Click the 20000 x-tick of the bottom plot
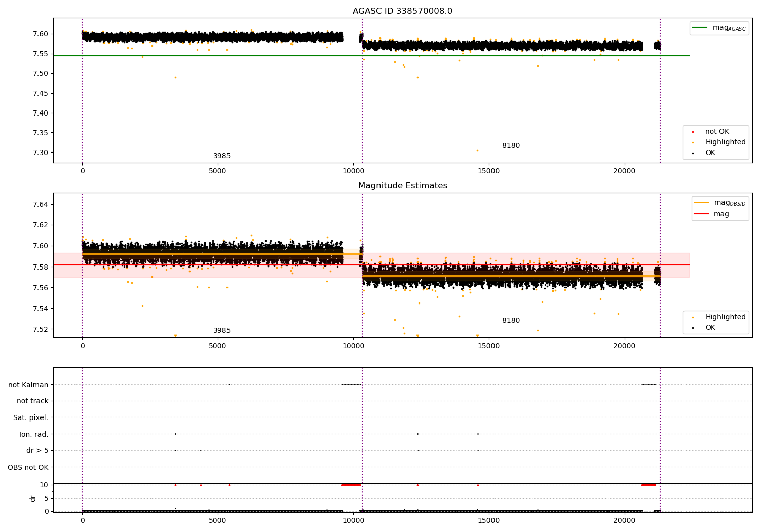The width and height of the screenshot is (760, 532). pyautogui.click(x=624, y=521)
